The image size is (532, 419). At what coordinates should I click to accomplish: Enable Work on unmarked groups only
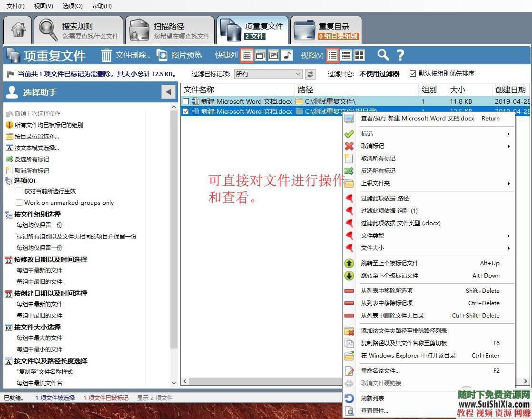[x=20, y=202]
